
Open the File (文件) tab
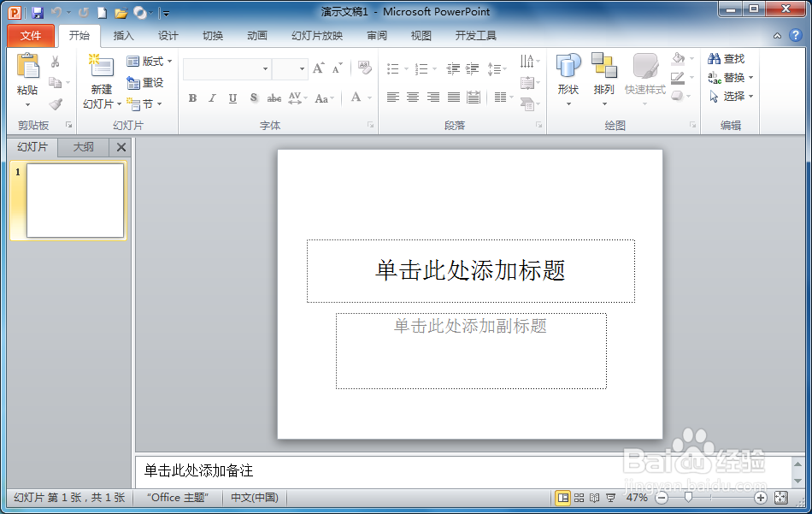click(31, 36)
